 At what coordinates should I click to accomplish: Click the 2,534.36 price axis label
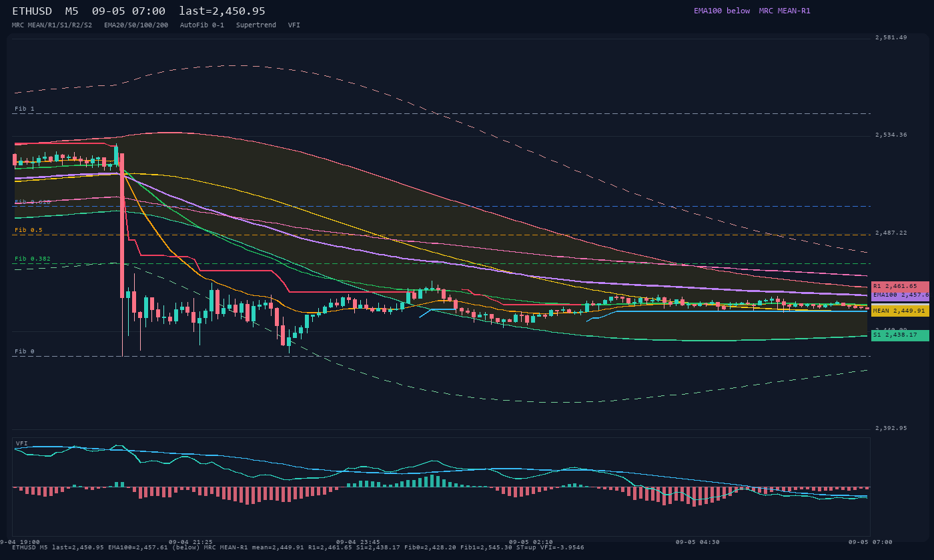891,135
